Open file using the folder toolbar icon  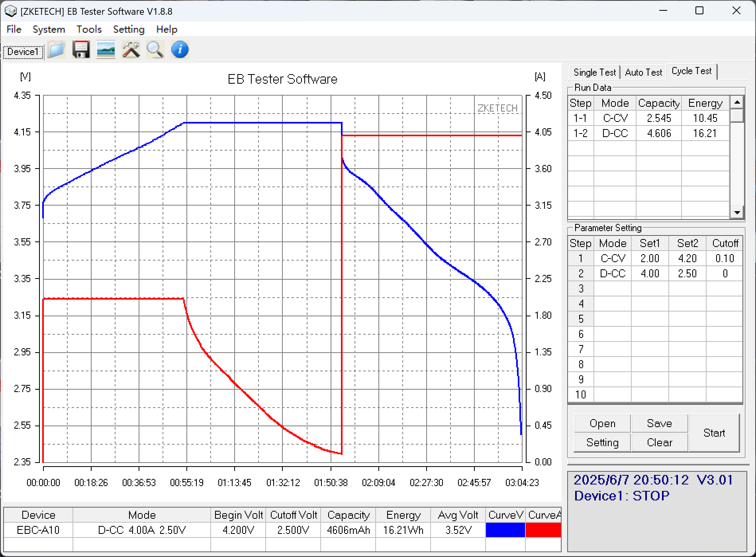(56, 50)
